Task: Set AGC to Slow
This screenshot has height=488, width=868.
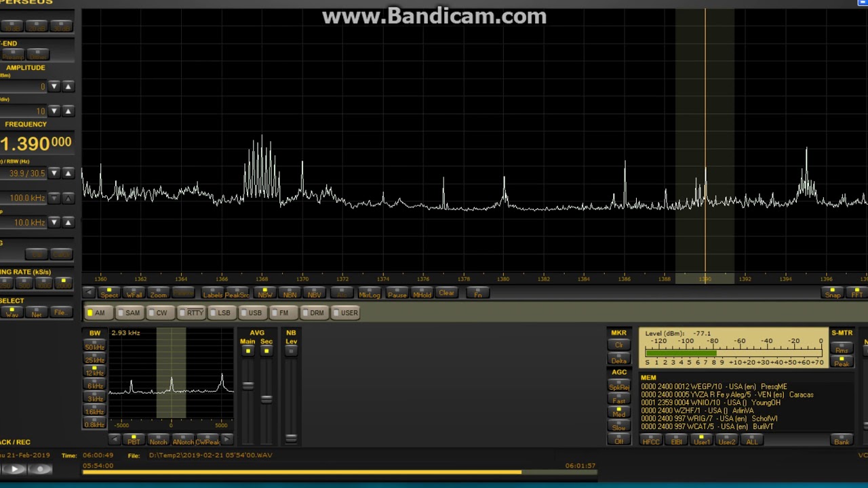Action: click(x=618, y=427)
